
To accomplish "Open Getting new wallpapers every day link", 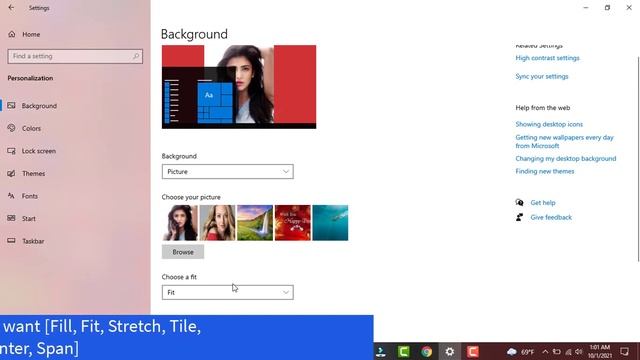I will [564, 142].
